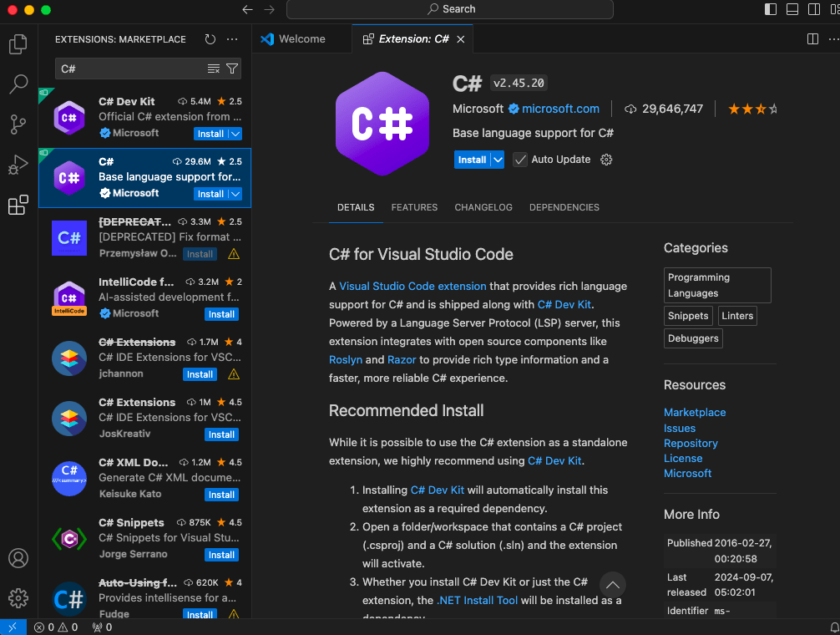Install C# Dev Kit from list
This screenshot has height=635, width=840.
pos(210,134)
